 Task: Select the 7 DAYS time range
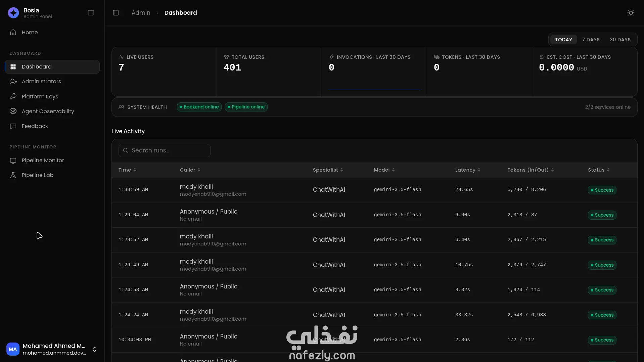[x=591, y=40]
